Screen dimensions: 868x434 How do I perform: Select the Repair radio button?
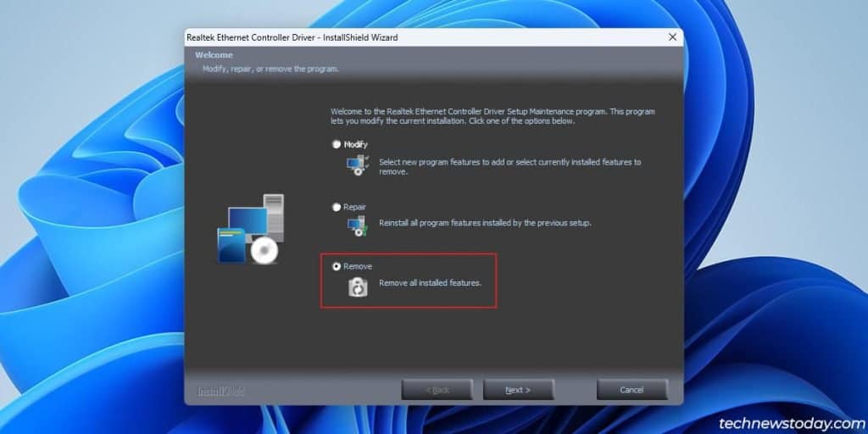click(337, 207)
